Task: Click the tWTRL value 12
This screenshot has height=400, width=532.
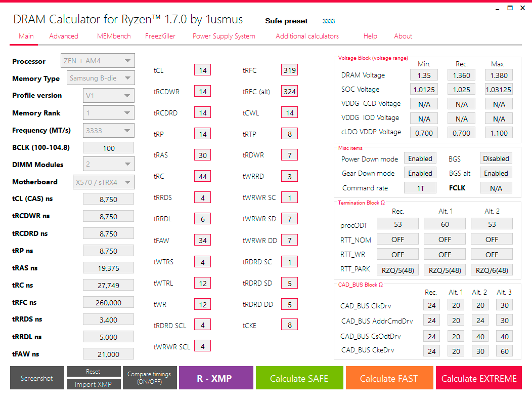Action: (203, 283)
